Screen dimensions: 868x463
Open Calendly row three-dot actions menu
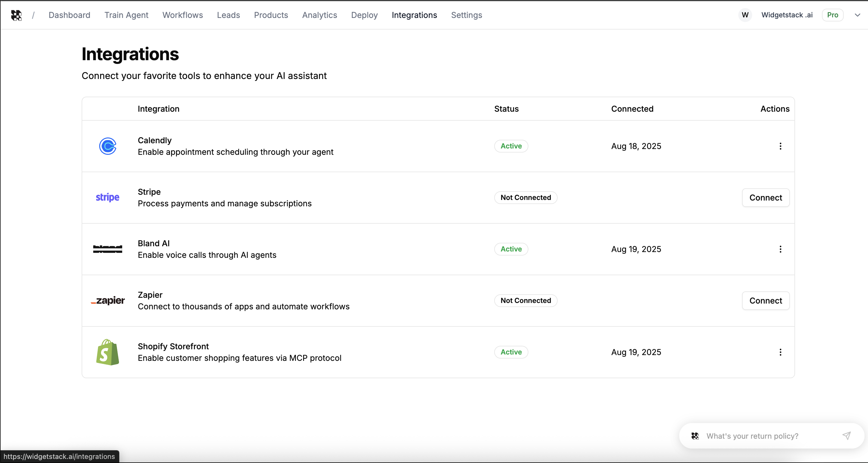[x=780, y=146]
